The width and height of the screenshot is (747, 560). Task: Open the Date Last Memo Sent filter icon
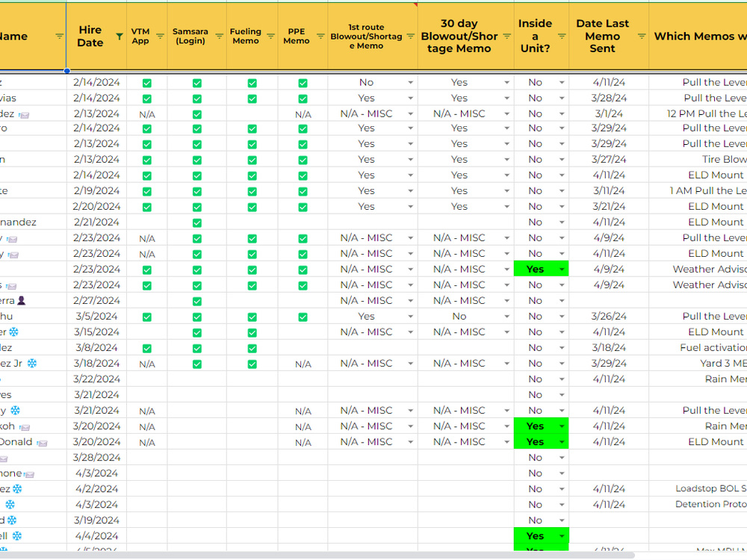[x=642, y=36]
